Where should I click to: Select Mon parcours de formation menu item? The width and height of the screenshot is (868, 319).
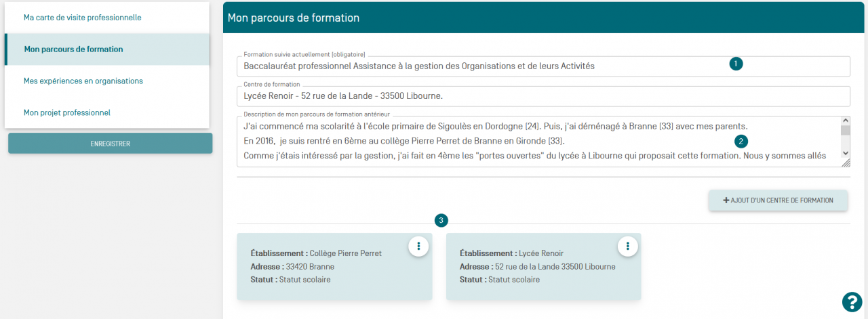tap(73, 49)
